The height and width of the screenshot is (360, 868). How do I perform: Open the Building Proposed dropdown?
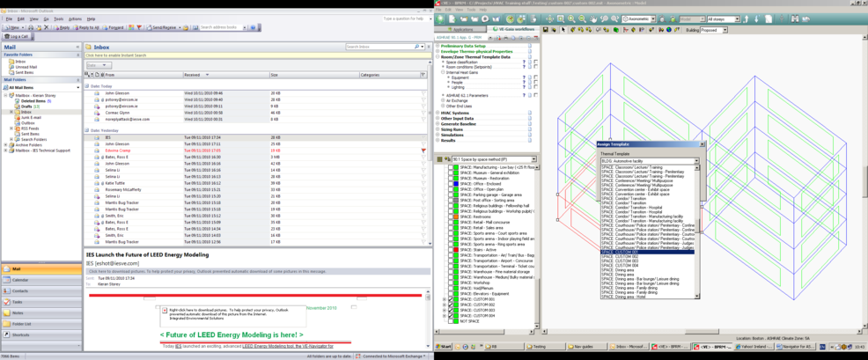tap(725, 30)
